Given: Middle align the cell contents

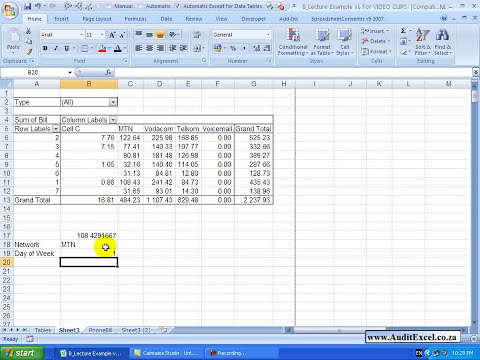Looking at the screenshot, I should (149, 34).
